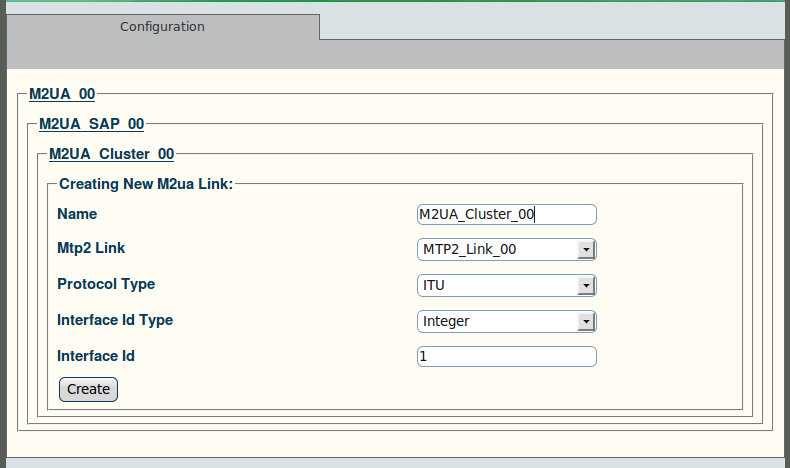Click the Interface Id Type label

point(115,320)
